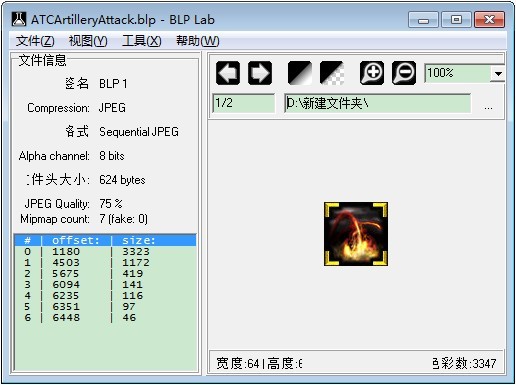Go to previous image with left arrow
Image resolution: width=516 pixels, height=385 pixels.
coord(228,73)
